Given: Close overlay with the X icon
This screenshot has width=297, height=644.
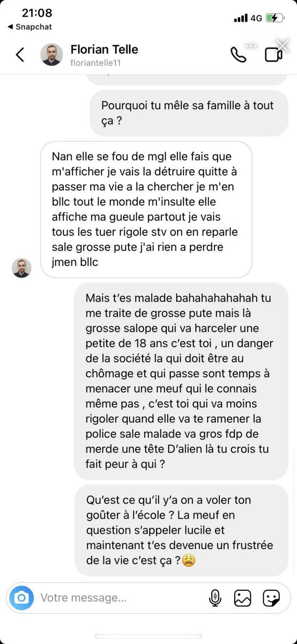Looking at the screenshot, I should (x=283, y=46).
